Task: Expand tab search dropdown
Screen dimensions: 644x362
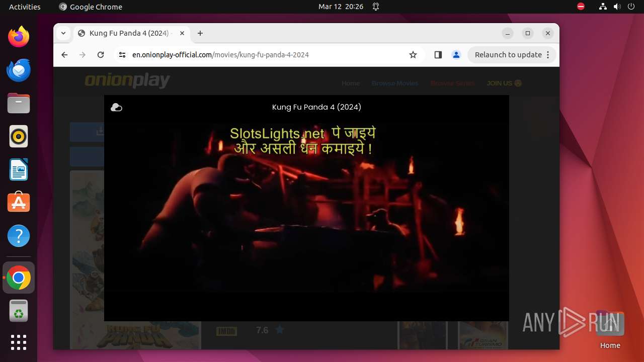Action: click(63, 33)
